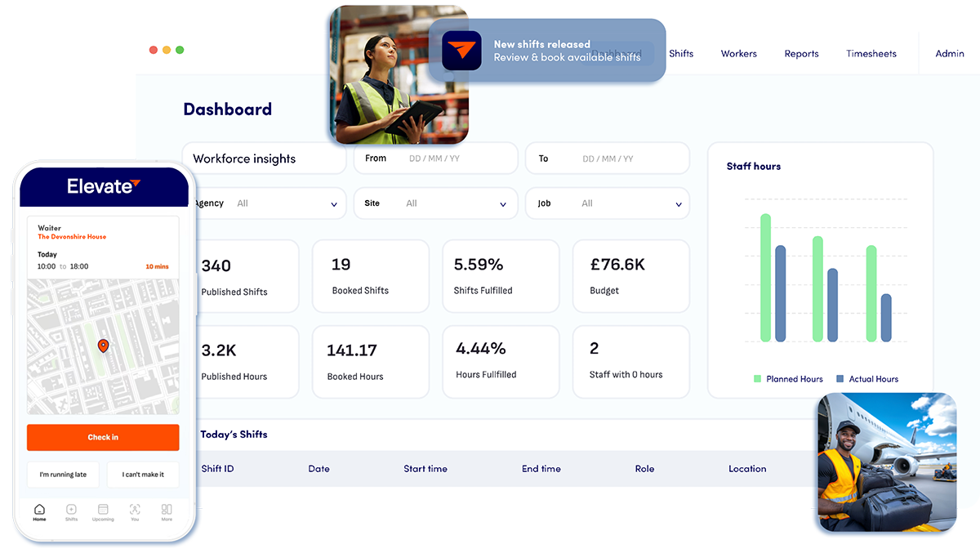
Task: Open the Admin menu item
Action: pyautogui.click(x=950, y=54)
